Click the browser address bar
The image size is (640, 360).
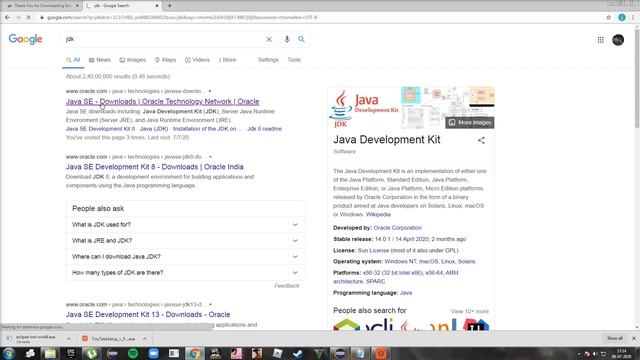(x=318, y=18)
